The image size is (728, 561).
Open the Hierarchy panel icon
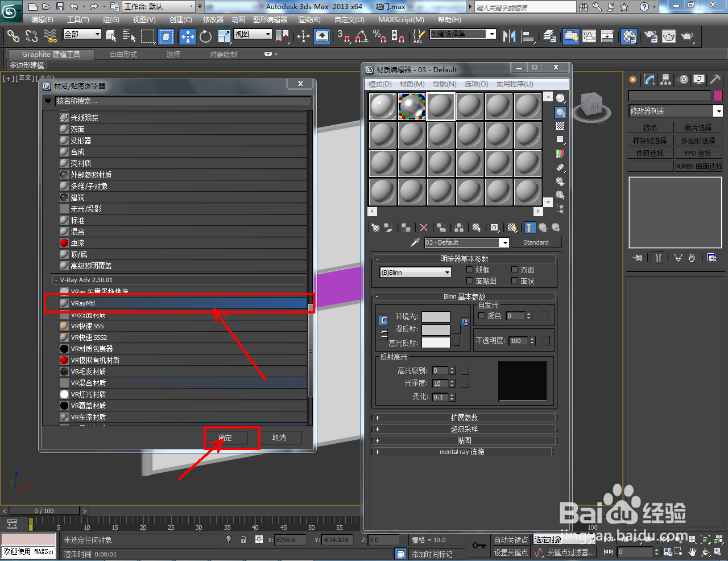[x=665, y=80]
